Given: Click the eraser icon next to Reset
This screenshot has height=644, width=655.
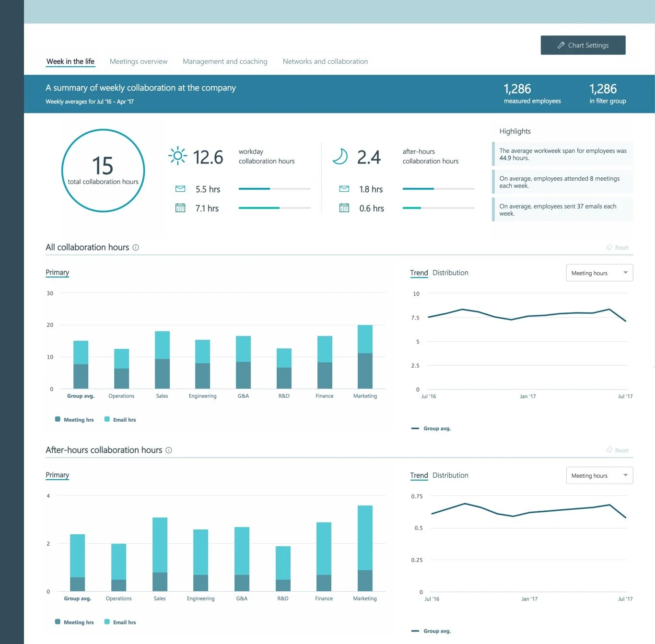Looking at the screenshot, I should 610,247.
